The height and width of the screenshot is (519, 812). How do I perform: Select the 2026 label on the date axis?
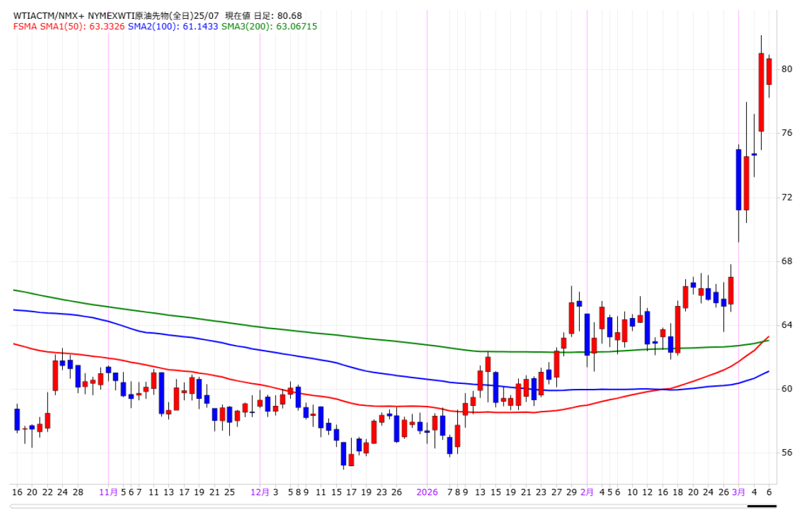tap(427, 493)
